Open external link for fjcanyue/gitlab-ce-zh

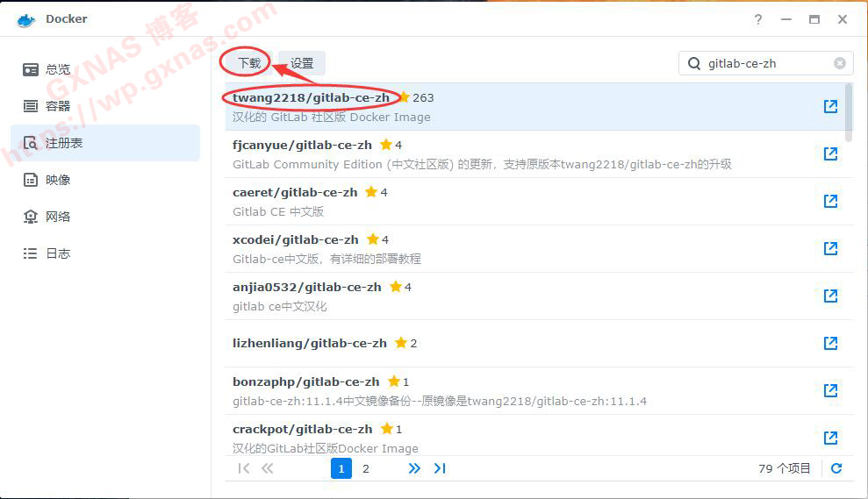click(830, 153)
